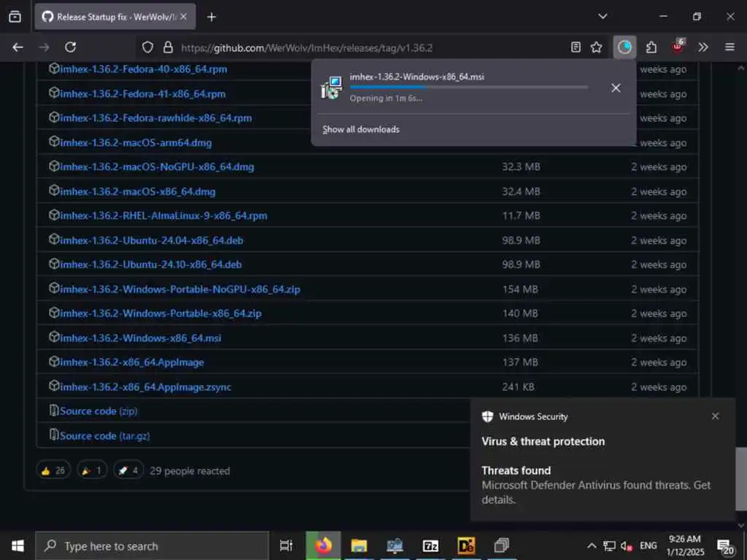Go back using the browser back arrow
This screenshot has width=747, height=560.
pos(18,47)
